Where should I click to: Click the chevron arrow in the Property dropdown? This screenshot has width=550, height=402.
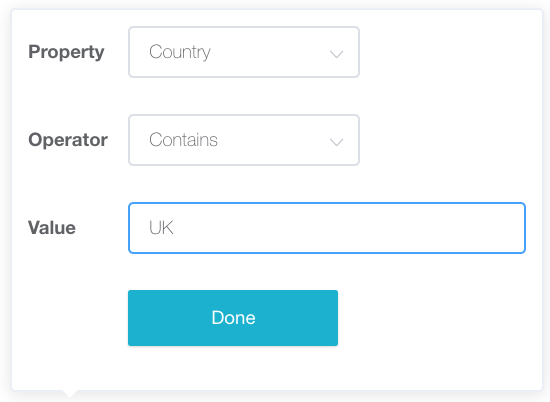click(336, 54)
